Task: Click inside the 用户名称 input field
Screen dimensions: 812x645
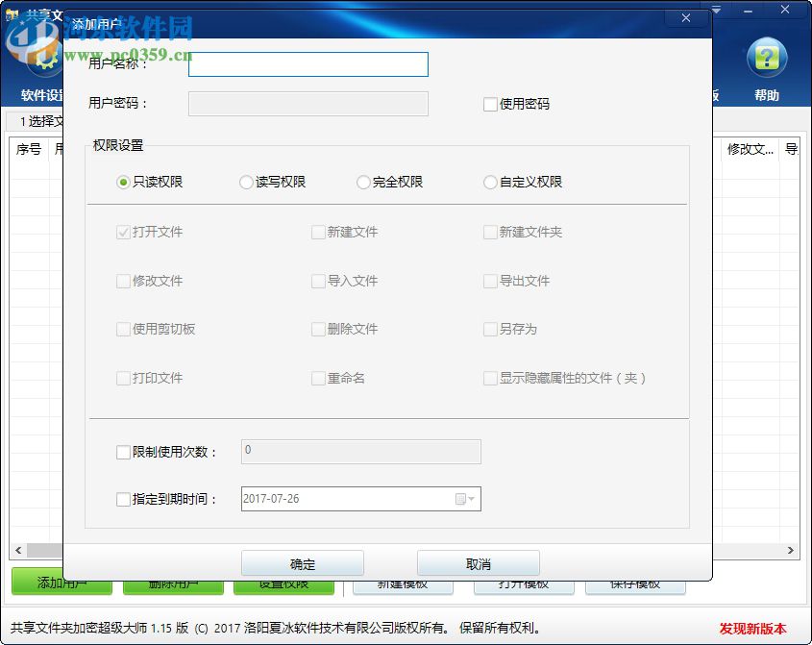Action: point(308,64)
